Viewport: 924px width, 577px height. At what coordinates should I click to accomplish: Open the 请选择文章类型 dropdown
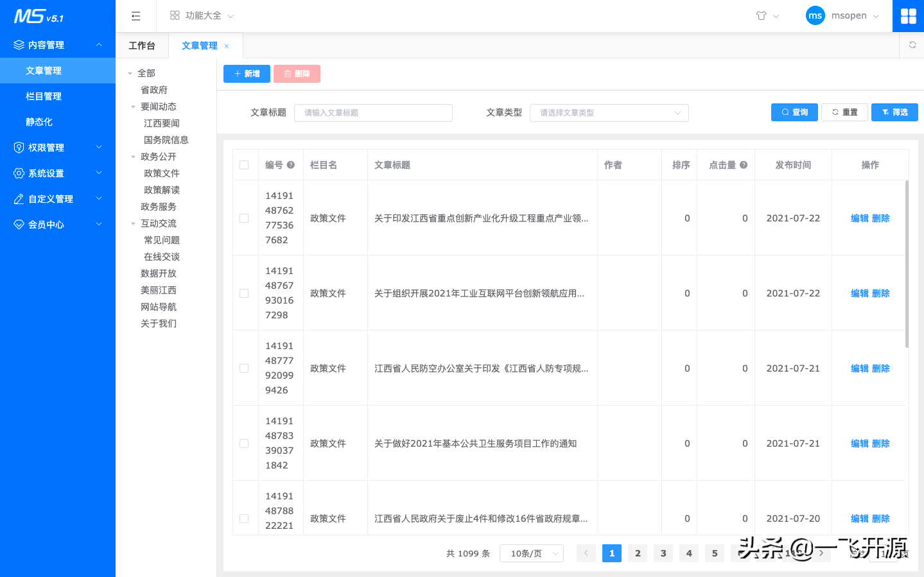click(608, 112)
